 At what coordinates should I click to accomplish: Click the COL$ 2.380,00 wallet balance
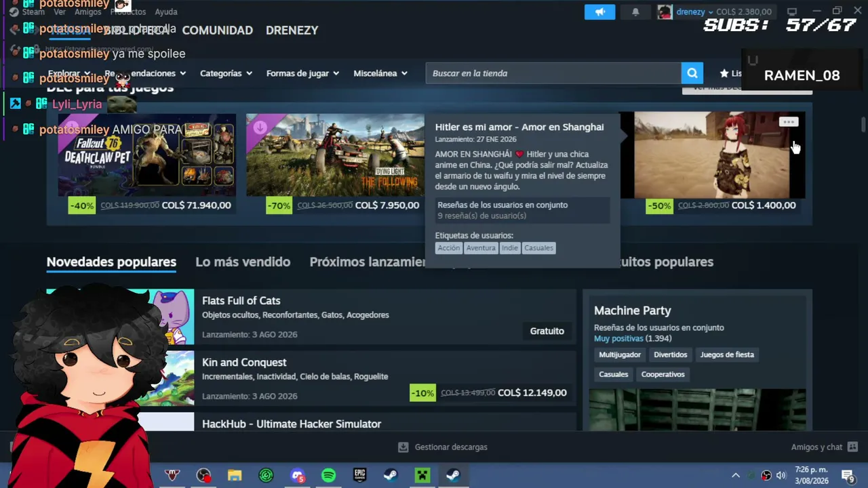[745, 12]
